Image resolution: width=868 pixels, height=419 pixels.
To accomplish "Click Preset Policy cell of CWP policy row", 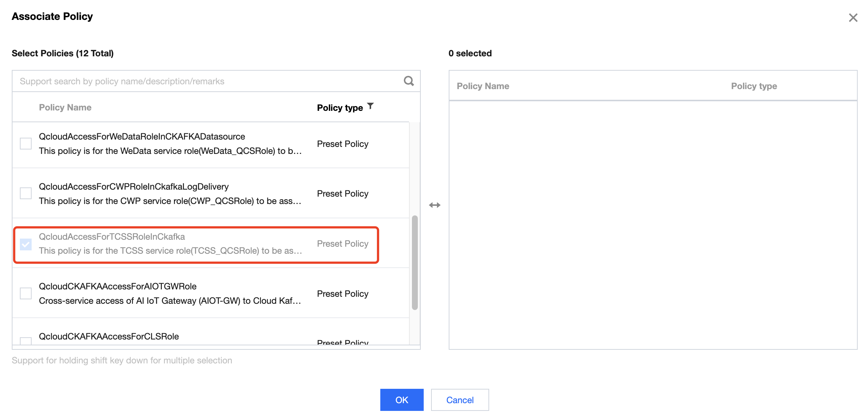I will [342, 194].
